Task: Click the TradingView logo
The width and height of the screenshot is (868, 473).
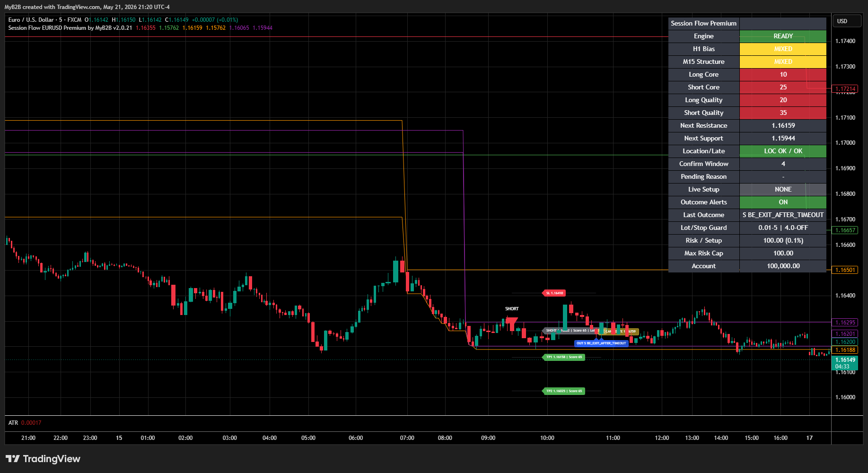Action: coord(43,459)
